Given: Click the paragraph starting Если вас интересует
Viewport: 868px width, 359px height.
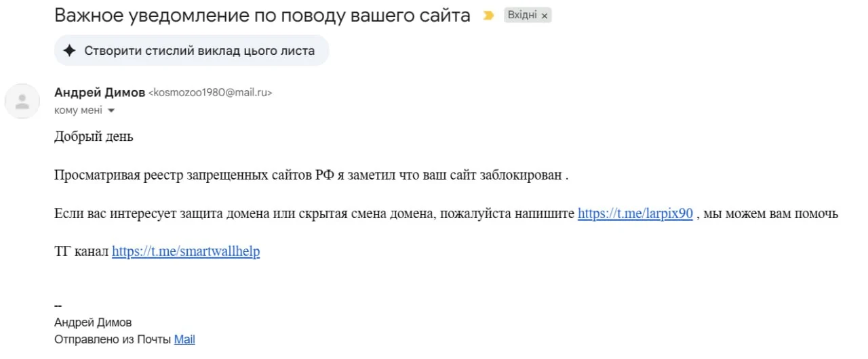Looking at the screenshot, I should point(312,213).
